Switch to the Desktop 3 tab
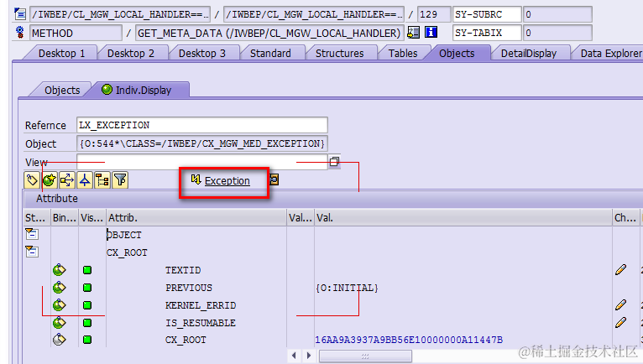The height and width of the screenshot is (364, 643). click(202, 54)
